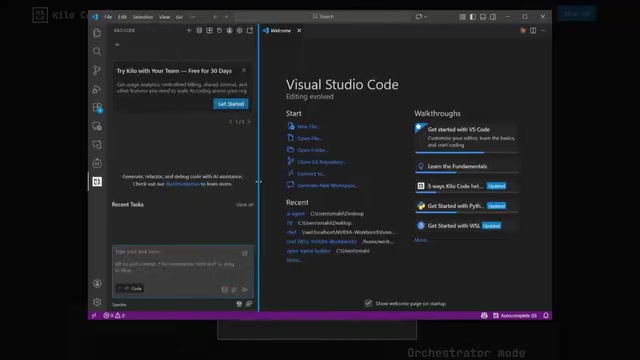The width and height of the screenshot is (640, 360).
Task: Open the Extensions view
Action: 97,107
